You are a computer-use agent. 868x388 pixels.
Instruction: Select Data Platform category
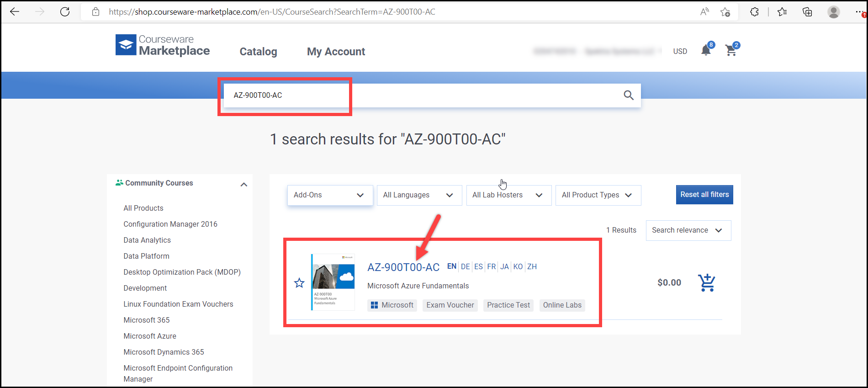[146, 256]
